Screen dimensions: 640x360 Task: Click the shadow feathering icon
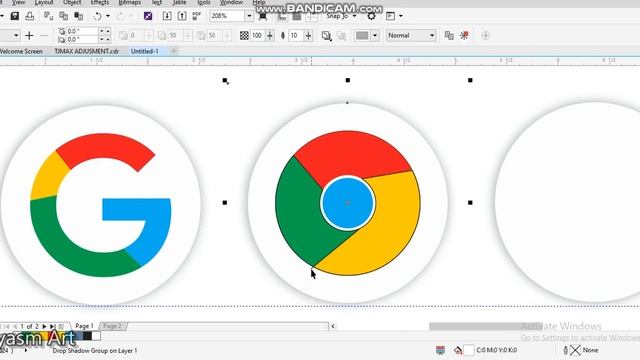(x=283, y=36)
